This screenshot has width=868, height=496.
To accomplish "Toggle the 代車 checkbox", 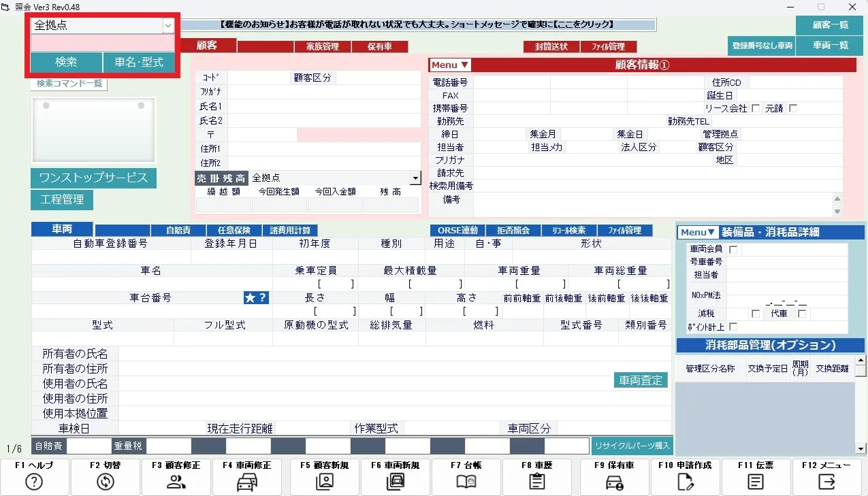I will [x=802, y=314].
